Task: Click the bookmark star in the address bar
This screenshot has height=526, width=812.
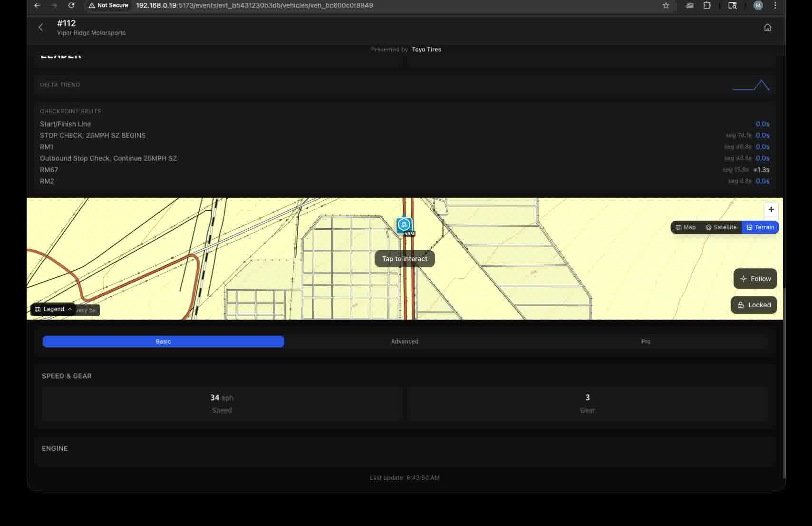Action: (x=666, y=5)
